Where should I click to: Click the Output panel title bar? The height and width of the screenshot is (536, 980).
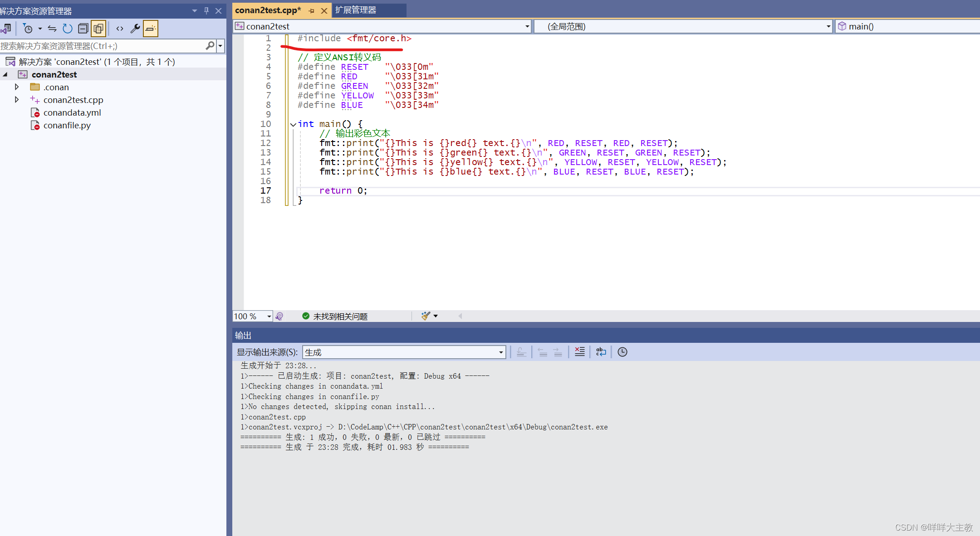point(606,336)
